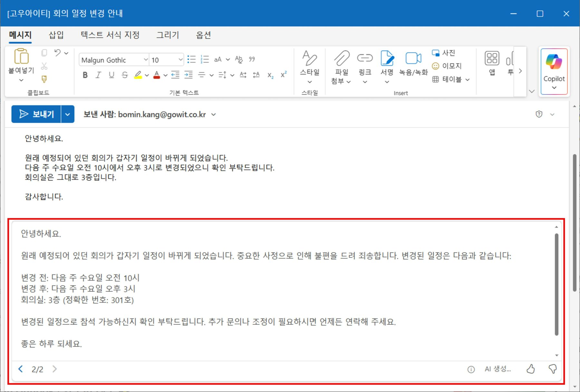580x392 pixels.
Task: Open the 그리기 ribbon tab
Action: click(x=167, y=35)
